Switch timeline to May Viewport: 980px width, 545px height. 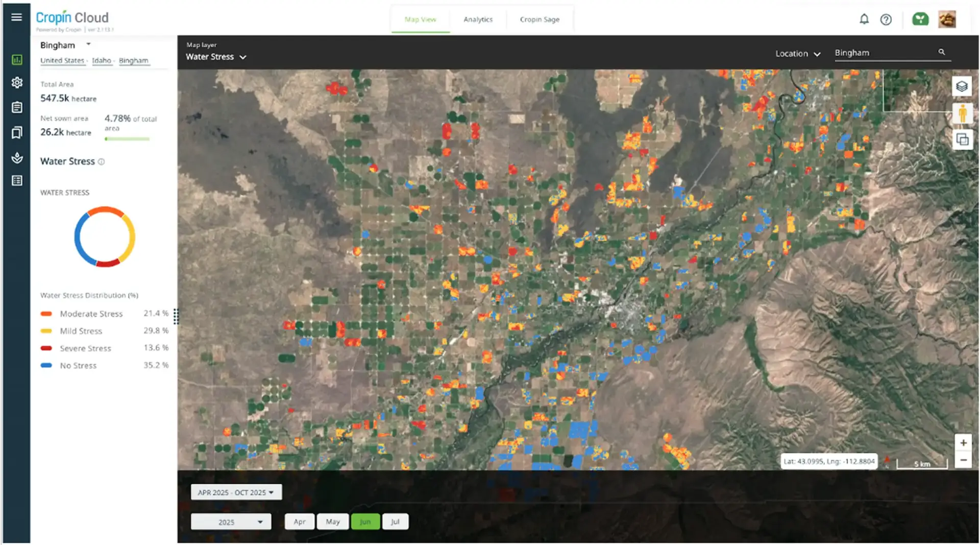coord(333,522)
